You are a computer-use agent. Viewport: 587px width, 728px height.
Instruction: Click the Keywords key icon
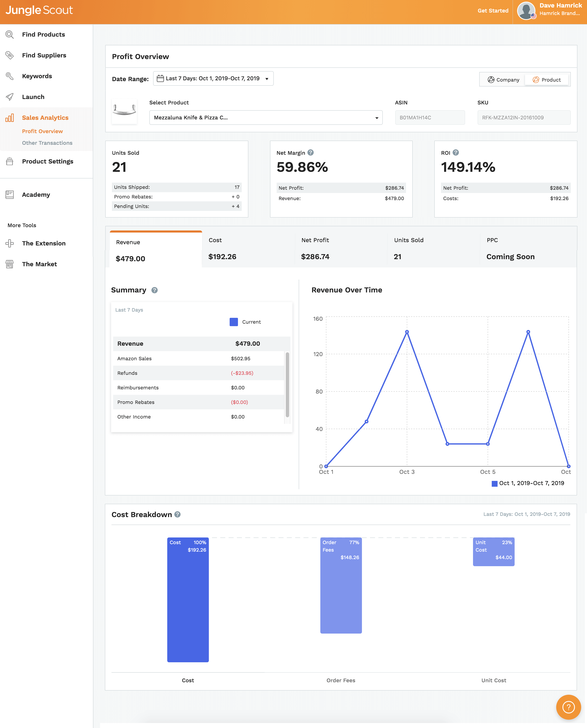10,76
